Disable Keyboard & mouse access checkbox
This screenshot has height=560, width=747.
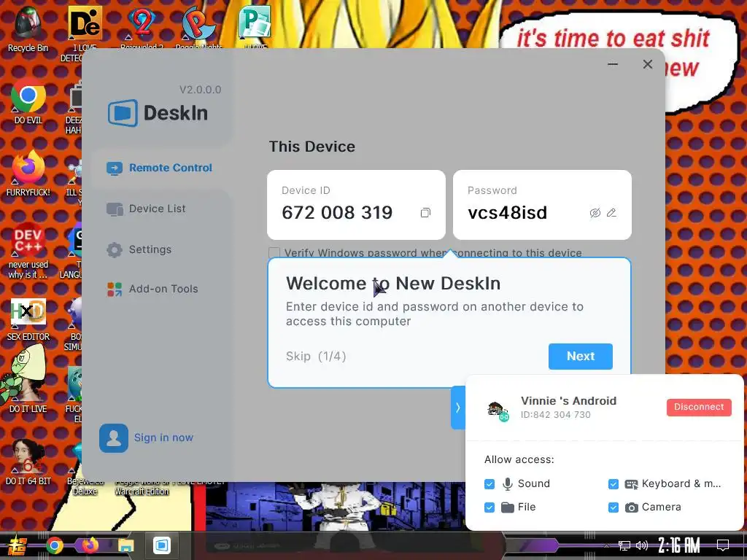tap(613, 484)
